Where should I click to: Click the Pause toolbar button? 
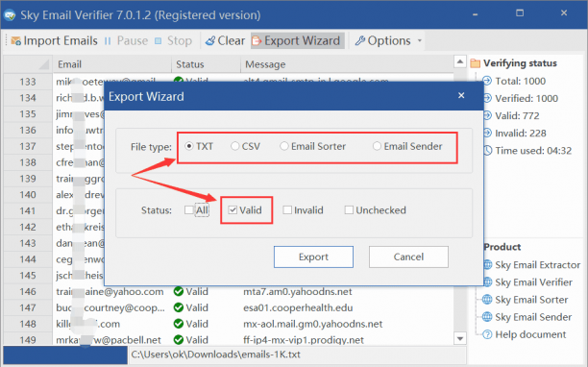click(126, 40)
